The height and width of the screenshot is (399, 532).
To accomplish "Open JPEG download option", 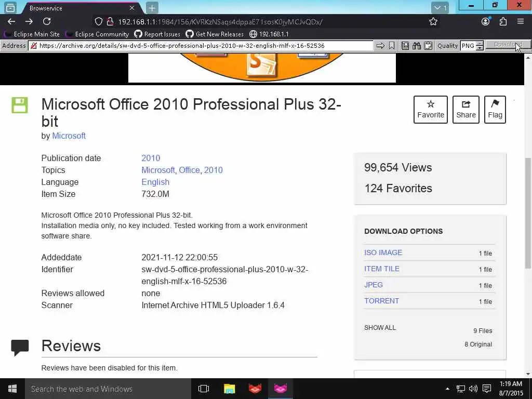I will 374,285.
